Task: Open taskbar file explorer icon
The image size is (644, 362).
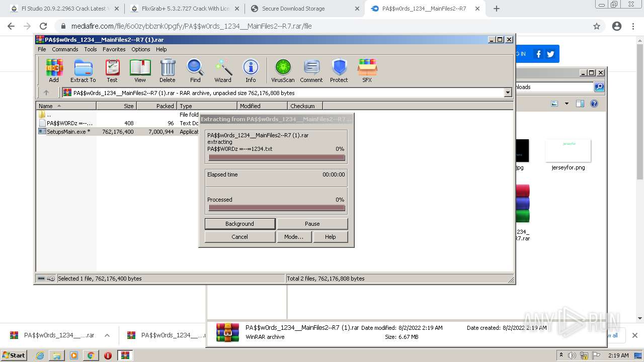Action: pyautogui.click(x=57, y=355)
